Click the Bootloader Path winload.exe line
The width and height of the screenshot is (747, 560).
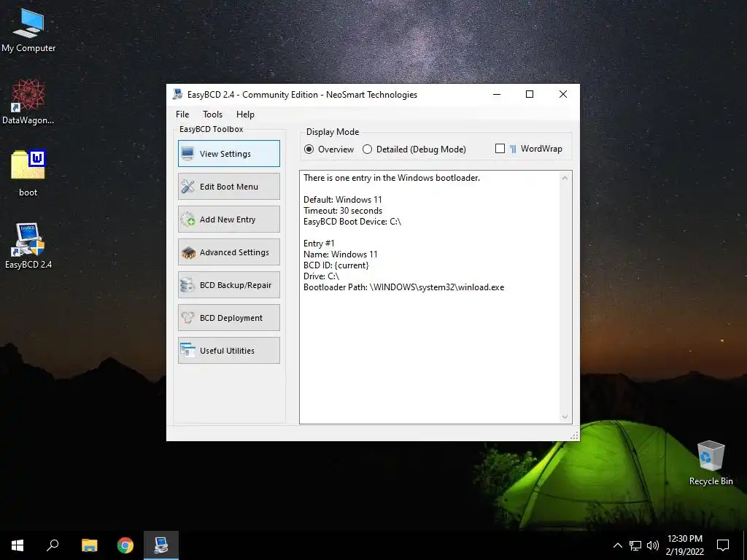click(x=404, y=287)
